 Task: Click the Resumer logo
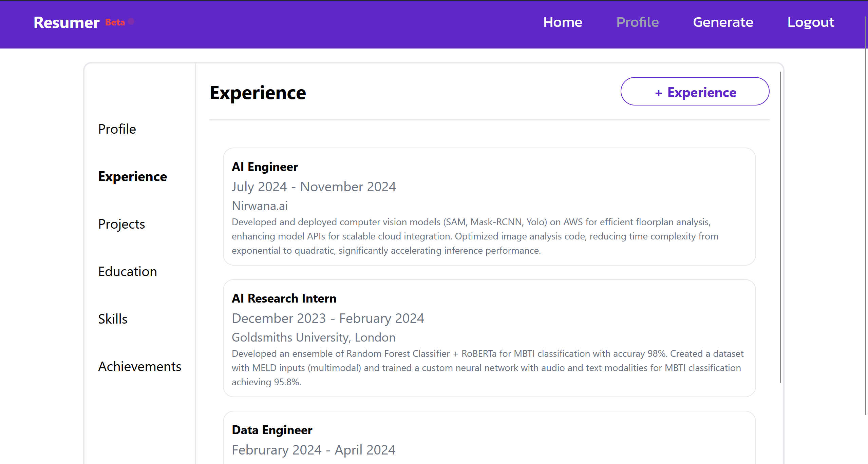tap(67, 23)
